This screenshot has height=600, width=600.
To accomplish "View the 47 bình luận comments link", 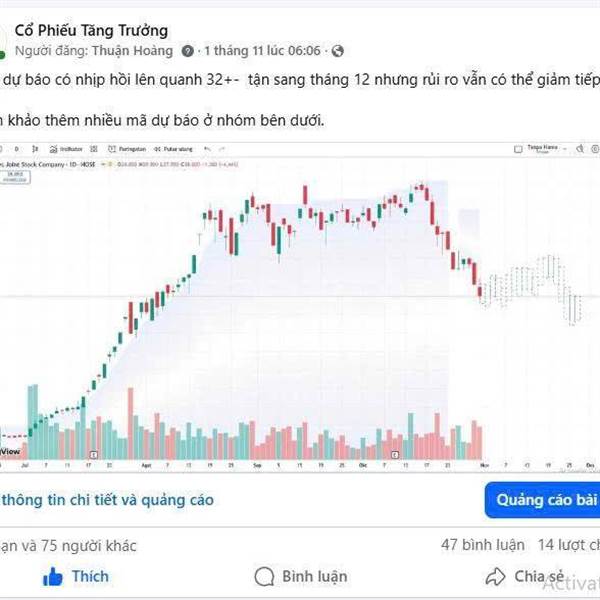I will point(483,545).
